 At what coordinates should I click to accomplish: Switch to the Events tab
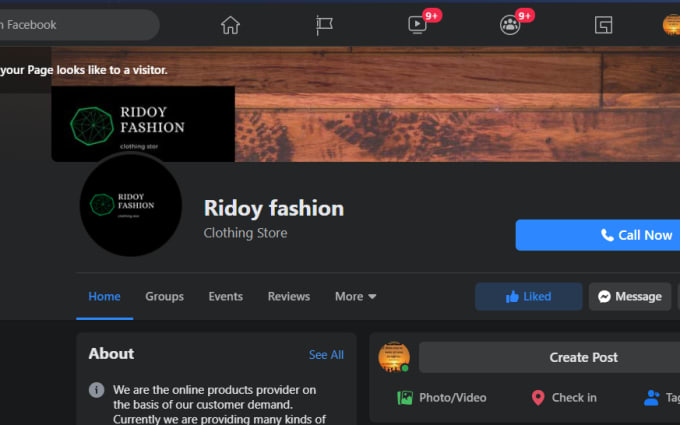pos(226,297)
